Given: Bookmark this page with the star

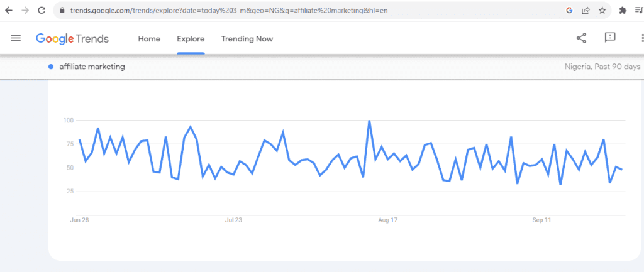Looking at the screenshot, I should pyautogui.click(x=602, y=10).
